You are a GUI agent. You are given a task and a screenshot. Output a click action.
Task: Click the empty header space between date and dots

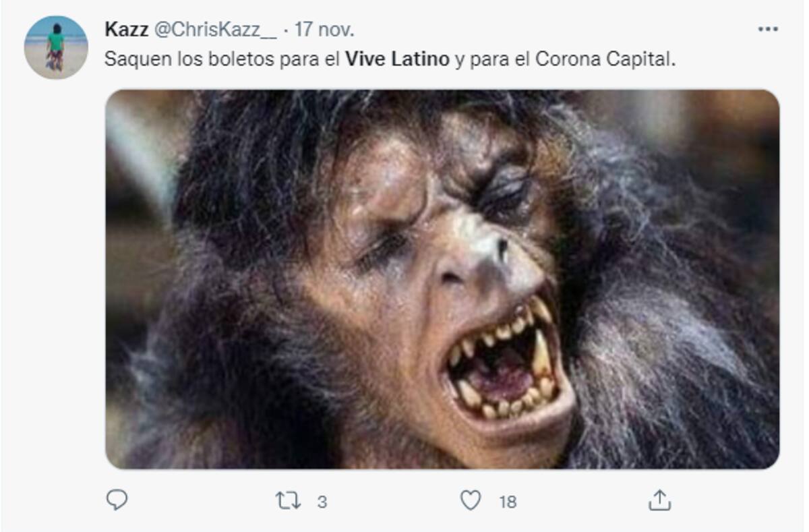pyautogui.click(x=553, y=30)
